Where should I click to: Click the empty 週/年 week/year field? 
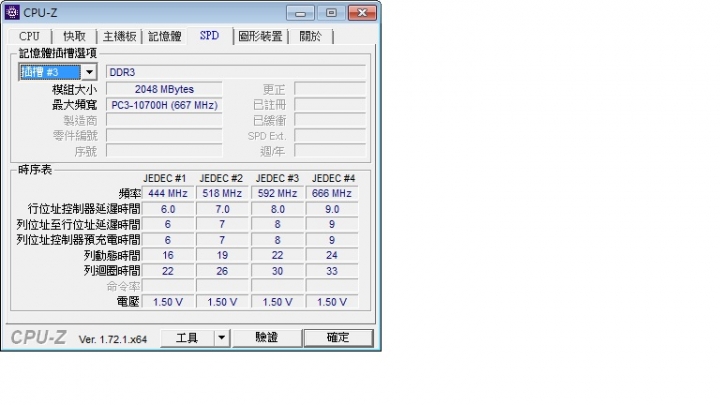click(x=330, y=151)
